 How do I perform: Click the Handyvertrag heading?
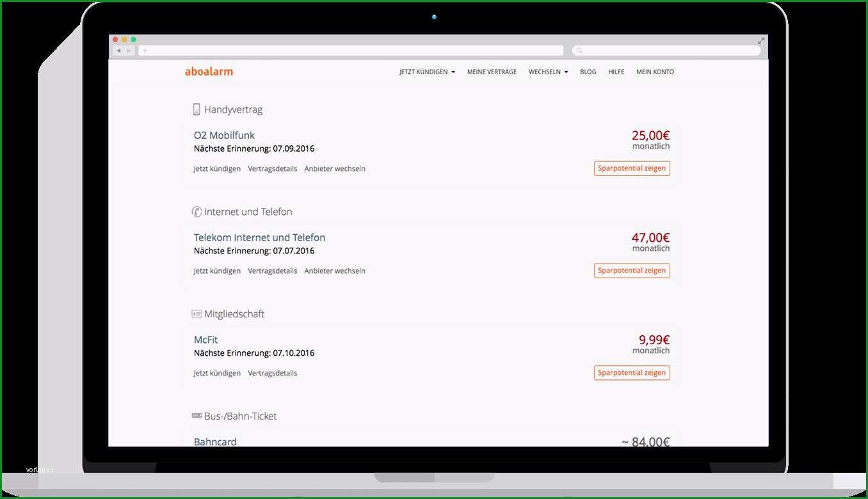[233, 109]
